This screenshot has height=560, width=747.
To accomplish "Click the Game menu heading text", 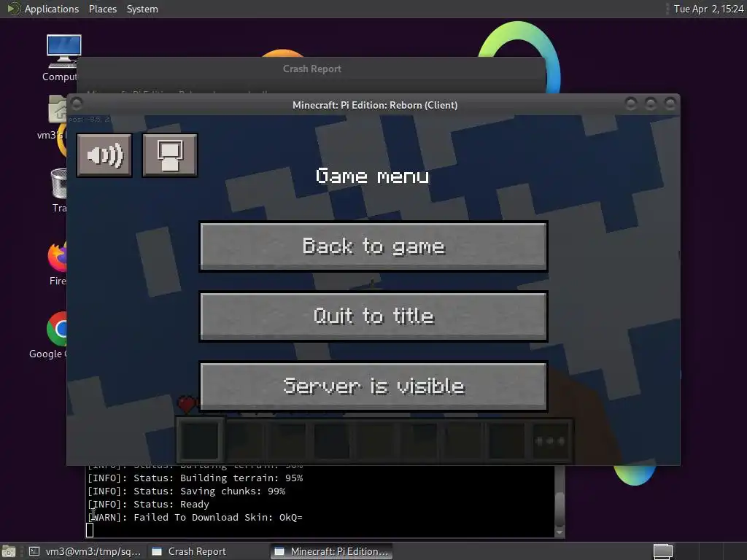I will click(373, 176).
